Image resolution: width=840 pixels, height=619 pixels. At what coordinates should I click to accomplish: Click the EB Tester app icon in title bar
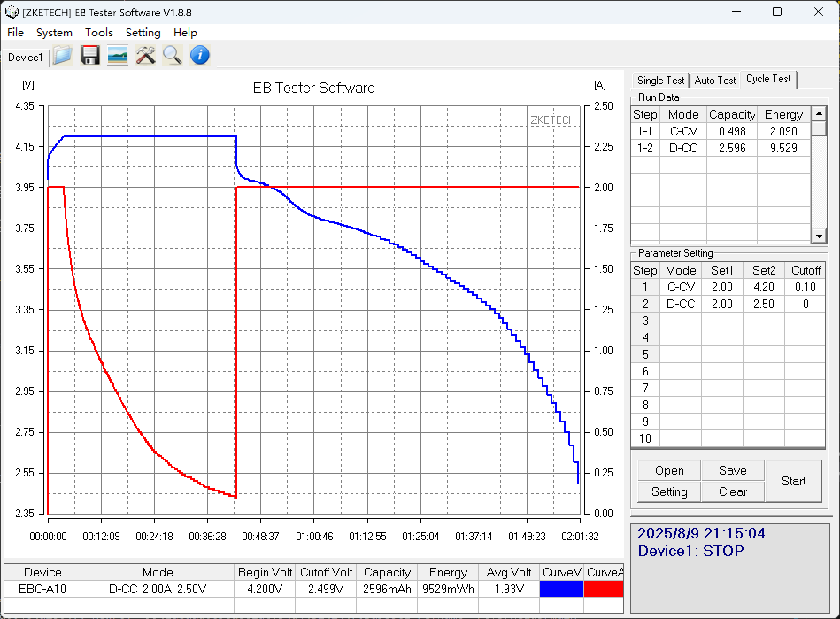(12, 12)
